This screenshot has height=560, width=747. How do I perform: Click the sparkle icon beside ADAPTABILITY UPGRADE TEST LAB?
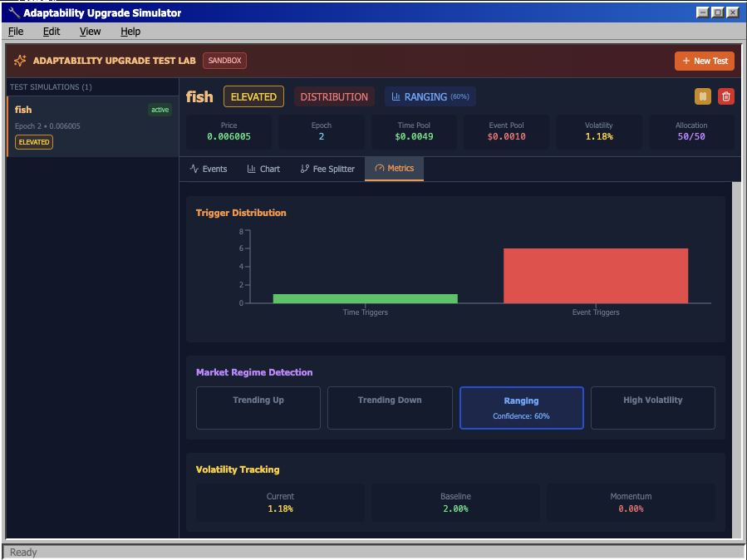[x=18, y=60]
